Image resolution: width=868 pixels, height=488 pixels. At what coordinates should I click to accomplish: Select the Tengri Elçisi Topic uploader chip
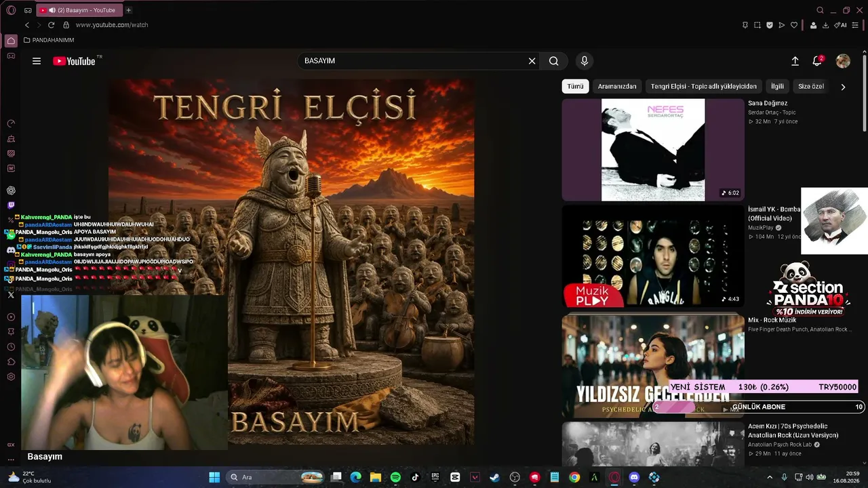pyautogui.click(x=704, y=87)
